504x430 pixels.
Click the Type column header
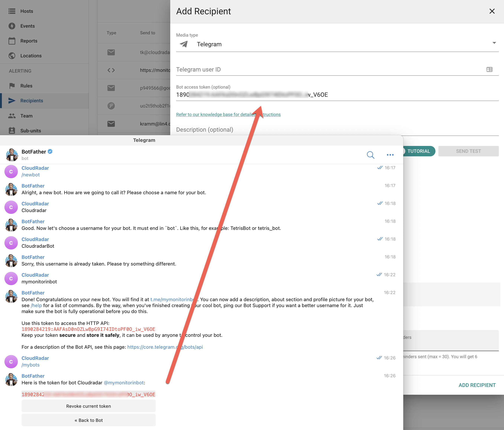[x=111, y=33]
